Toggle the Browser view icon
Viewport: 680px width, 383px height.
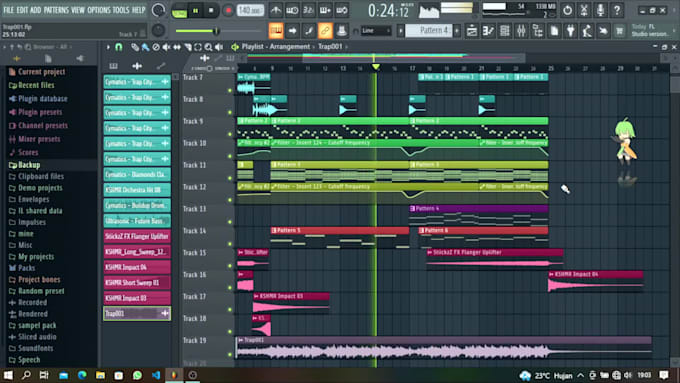coord(538,31)
